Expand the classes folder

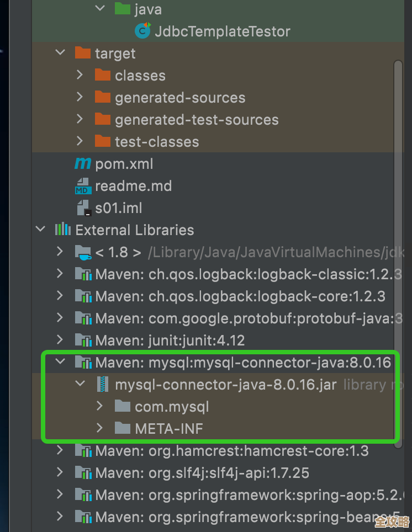[x=80, y=75]
